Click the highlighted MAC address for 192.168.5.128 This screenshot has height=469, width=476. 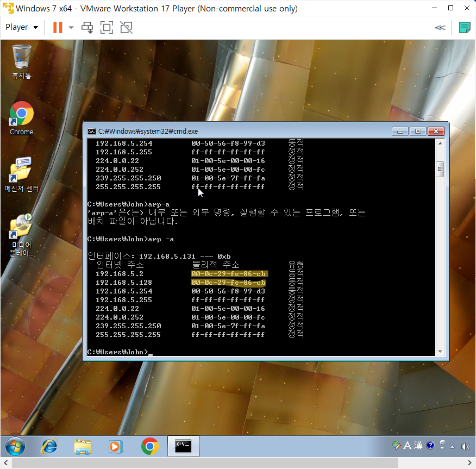pos(229,283)
